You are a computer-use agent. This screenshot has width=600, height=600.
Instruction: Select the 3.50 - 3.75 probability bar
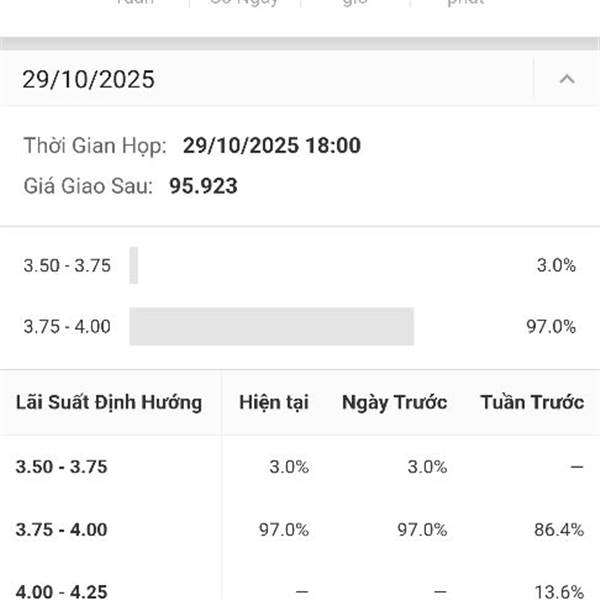(134, 265)
